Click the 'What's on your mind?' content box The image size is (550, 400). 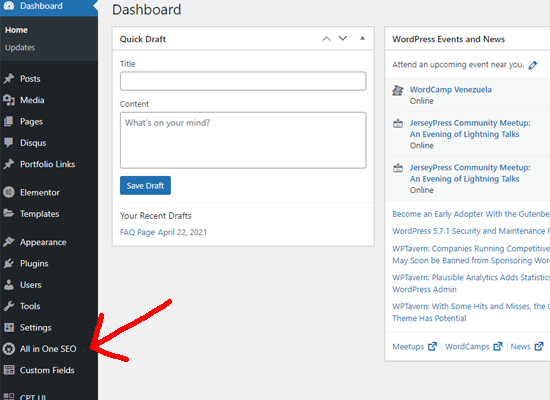click(x=243, y=140)
